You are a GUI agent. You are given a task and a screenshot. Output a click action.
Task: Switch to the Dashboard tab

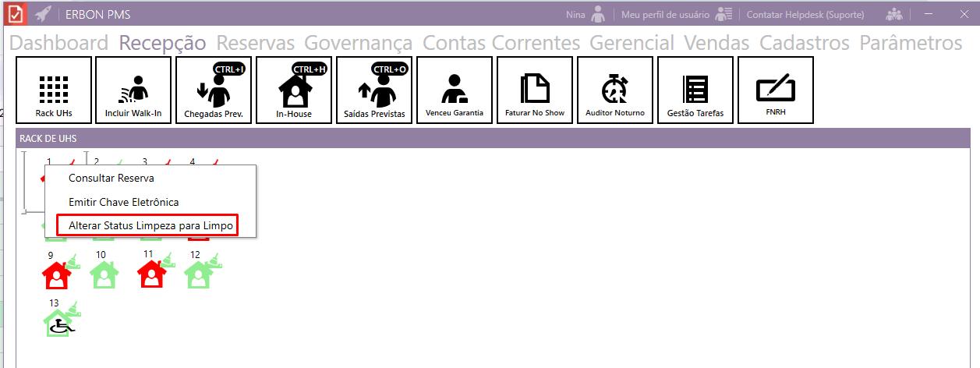click(x=58, y=43)
